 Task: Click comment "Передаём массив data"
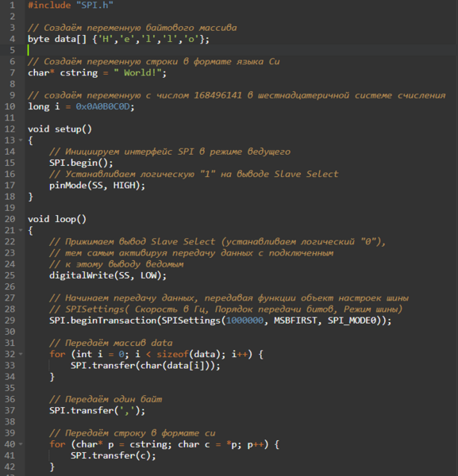point(111,343)
